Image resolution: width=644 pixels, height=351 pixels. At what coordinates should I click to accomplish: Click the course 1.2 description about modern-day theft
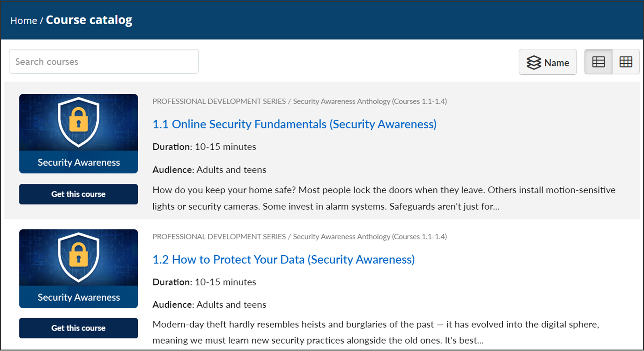point(376,333)
